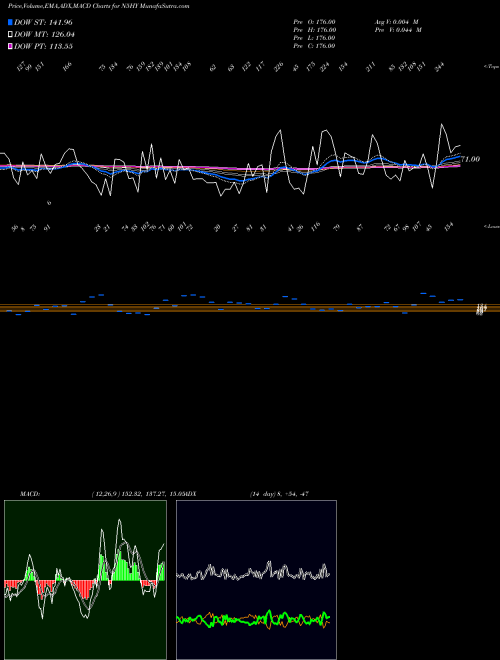
Task: Click the 'Pre L: 176.09' value
Action: (314, 38)
